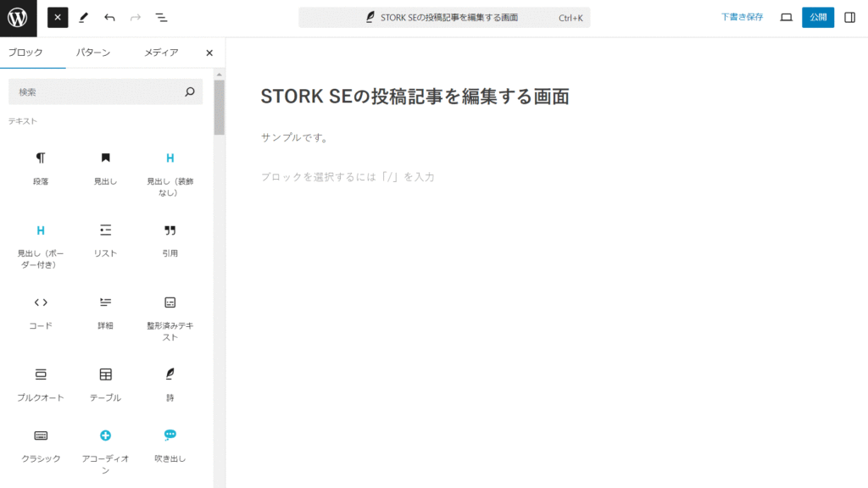Click the blue 公開 publish button
Image resolution: width=868 pixels, height=488 pixels.
[818, 17]
